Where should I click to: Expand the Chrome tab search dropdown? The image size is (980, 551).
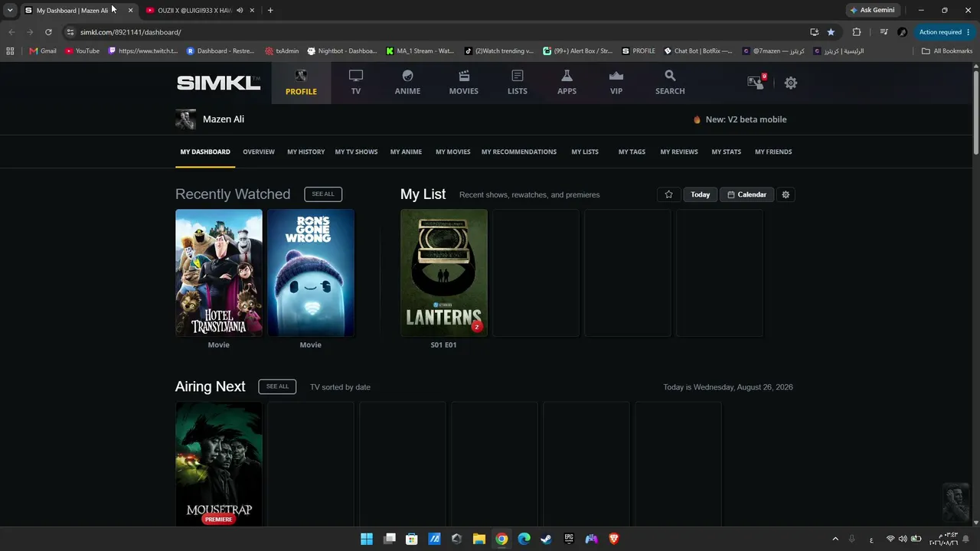[10, 11]
